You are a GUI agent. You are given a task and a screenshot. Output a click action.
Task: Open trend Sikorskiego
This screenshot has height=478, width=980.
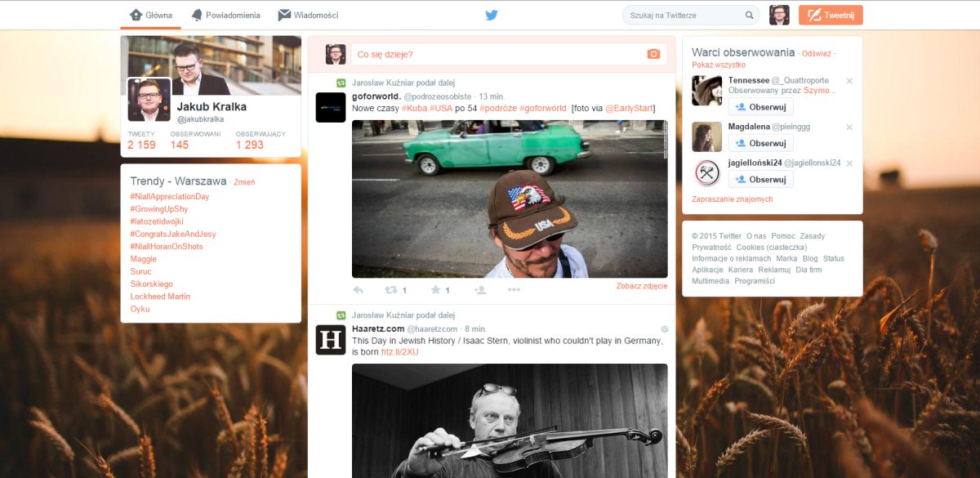[152, 284]
